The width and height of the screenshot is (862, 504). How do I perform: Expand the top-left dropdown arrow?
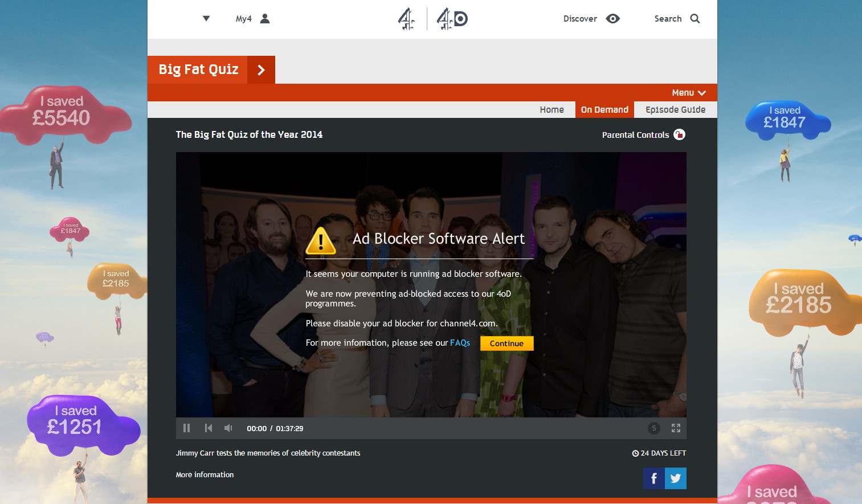[x=206, y=19]
